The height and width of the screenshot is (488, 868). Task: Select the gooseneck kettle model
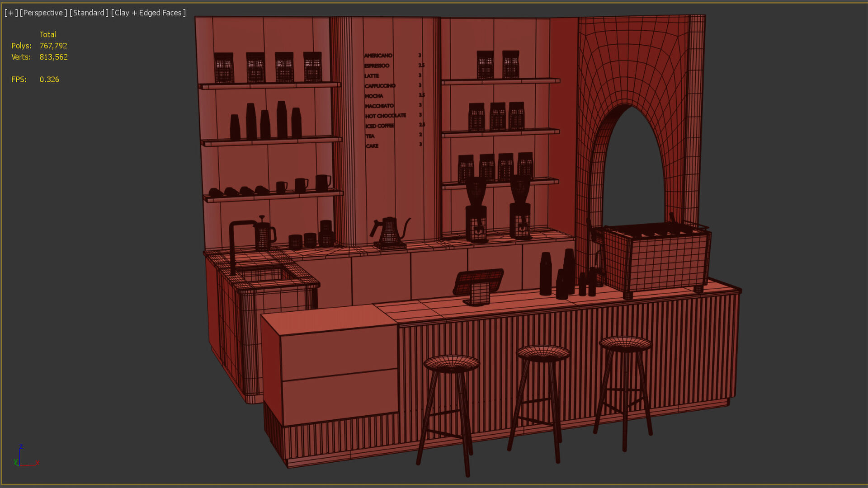390,233
